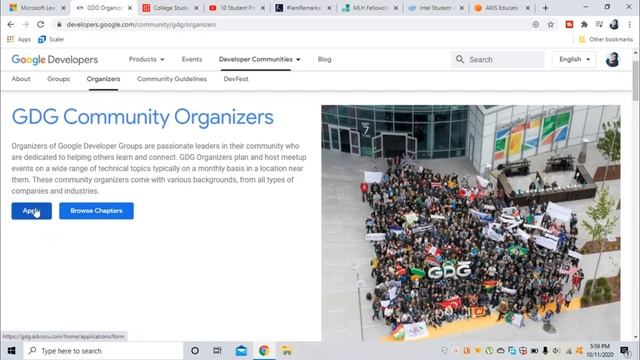Open the Chrome profile avatar in the toolbar
The height and width of the screenshot is (360, 640).
tap(614, 24)
